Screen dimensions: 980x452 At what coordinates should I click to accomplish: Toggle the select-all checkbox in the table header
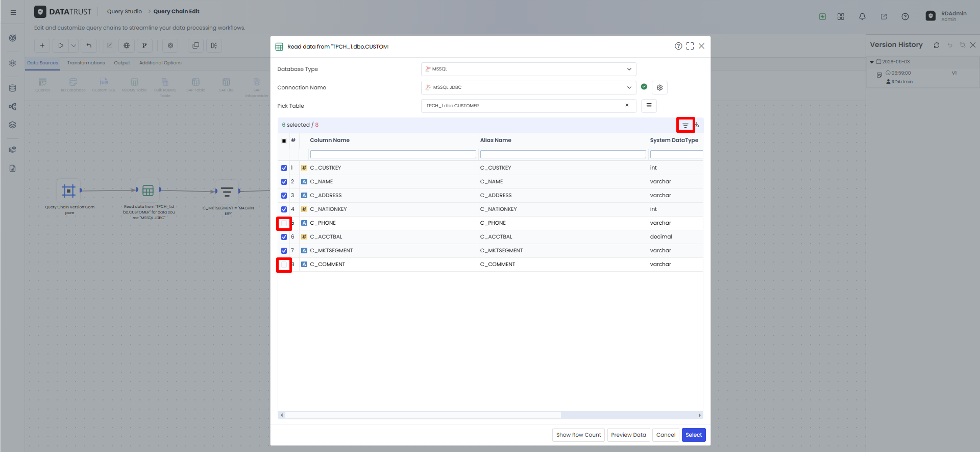coord(284,140)
